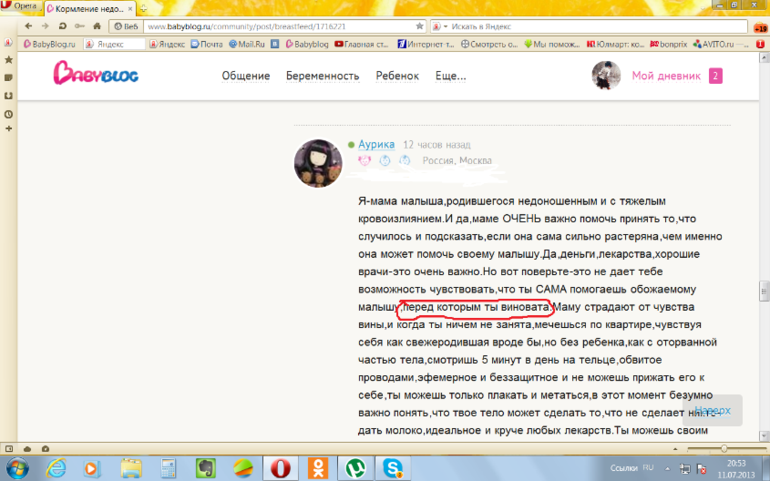This screenshot has height=481, width=770.
Task: Open the Беременность menu
Action: [x=323, y=76]
